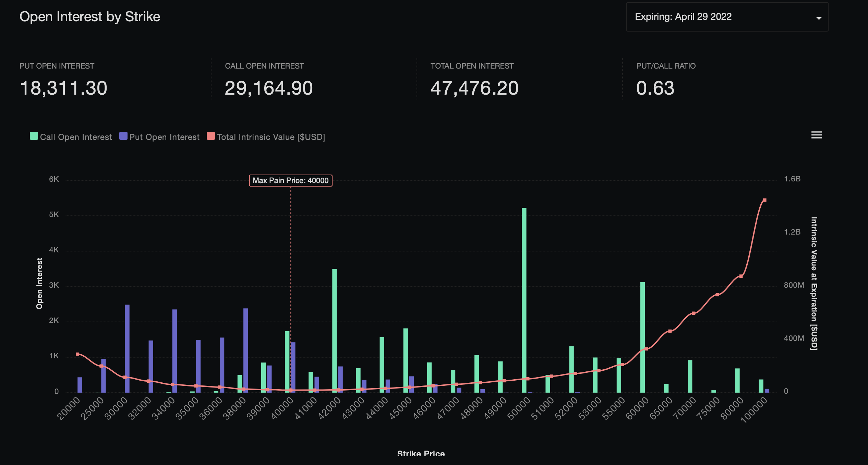Click the put open interest value 18,311.30
The height and width of the screenshot is (465, 868).
coord(64,88)
